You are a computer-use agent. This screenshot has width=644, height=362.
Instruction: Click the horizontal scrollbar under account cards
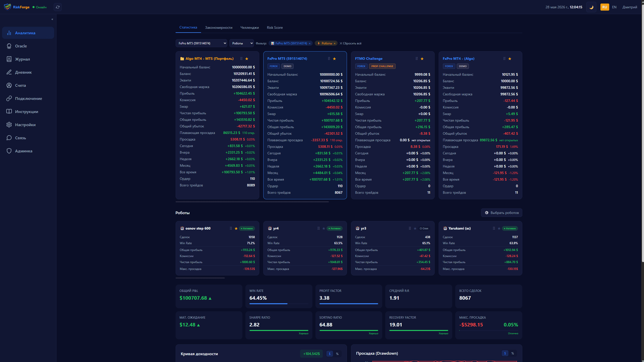click(252, 202)
